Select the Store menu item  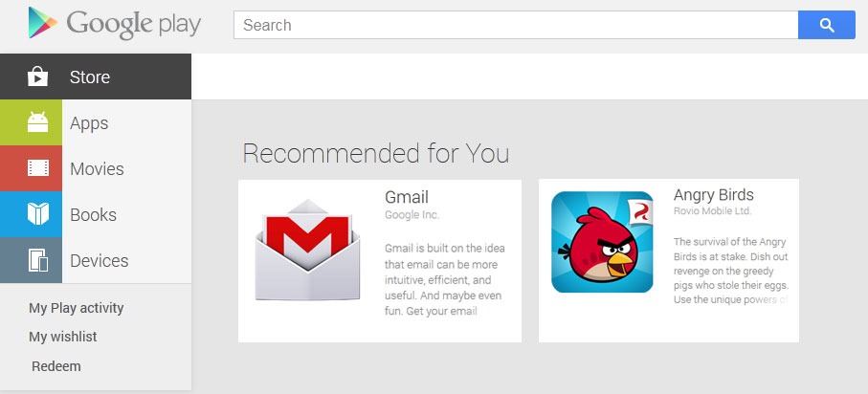coord(96,77)
